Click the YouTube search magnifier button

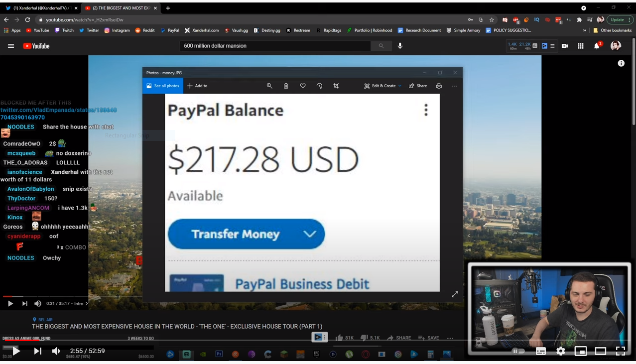pos(381,46)
